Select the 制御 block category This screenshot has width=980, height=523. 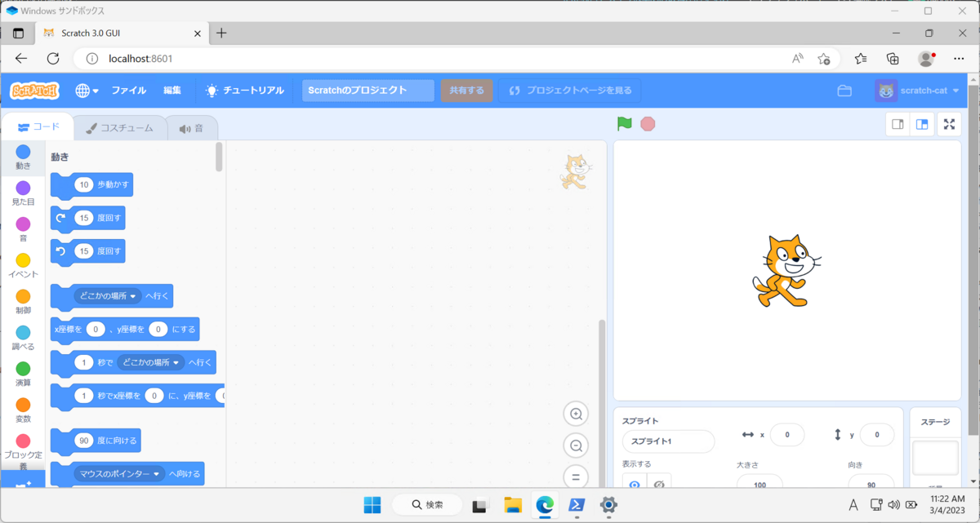tap(23, 302)
